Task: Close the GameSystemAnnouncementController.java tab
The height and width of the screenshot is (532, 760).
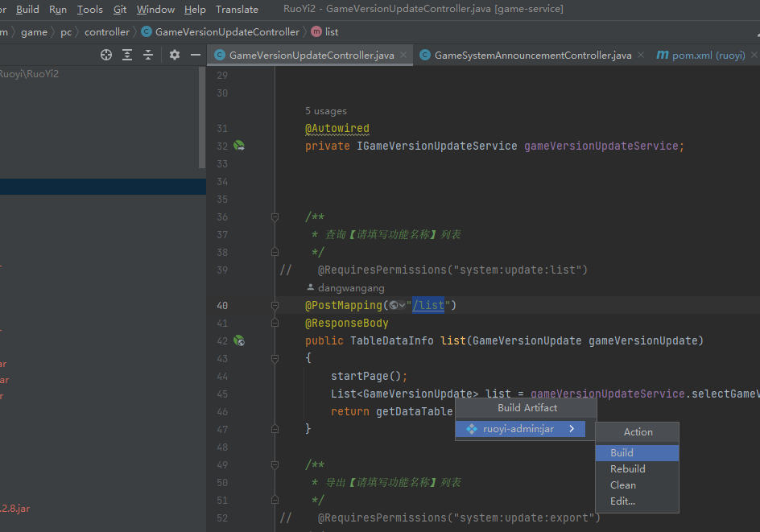Action: click(641, 55)
